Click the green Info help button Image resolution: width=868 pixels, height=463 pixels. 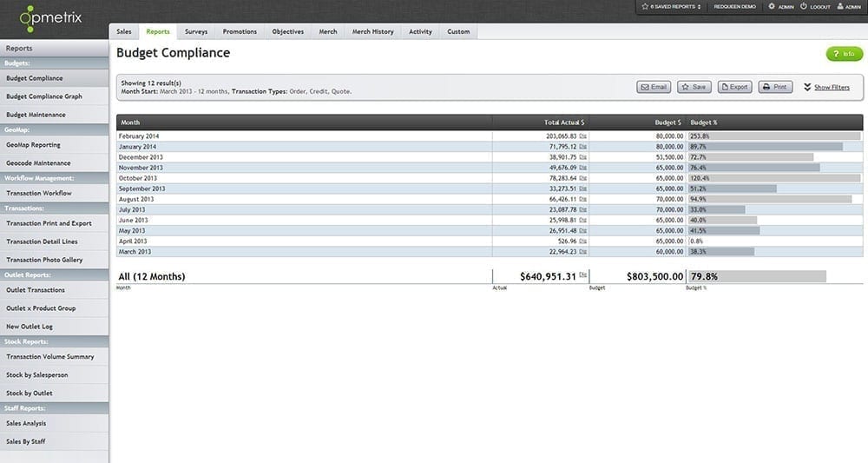(x=845, y=54)
